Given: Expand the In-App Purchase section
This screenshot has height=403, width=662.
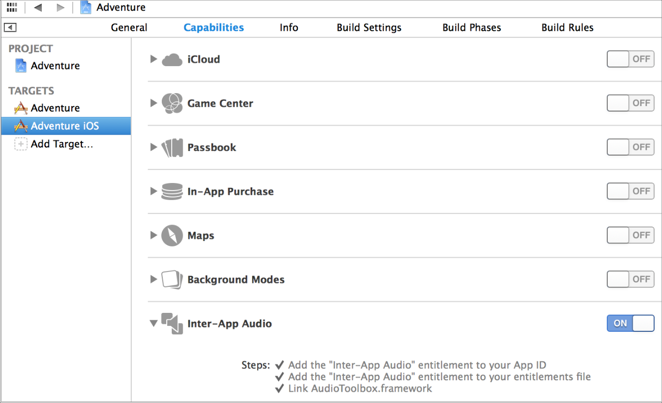Looking at the screenshot, I should pos(153,191).
